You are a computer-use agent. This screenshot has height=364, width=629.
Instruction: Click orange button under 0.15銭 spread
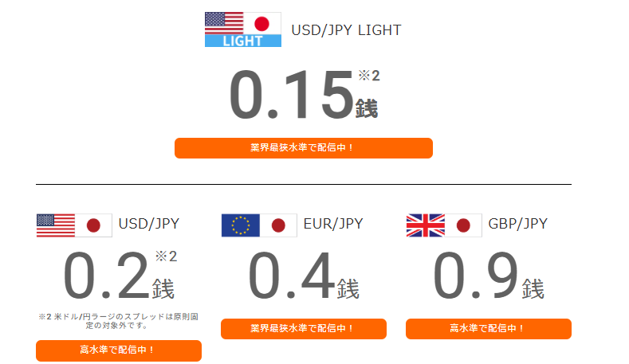click(x=304, y=148)
